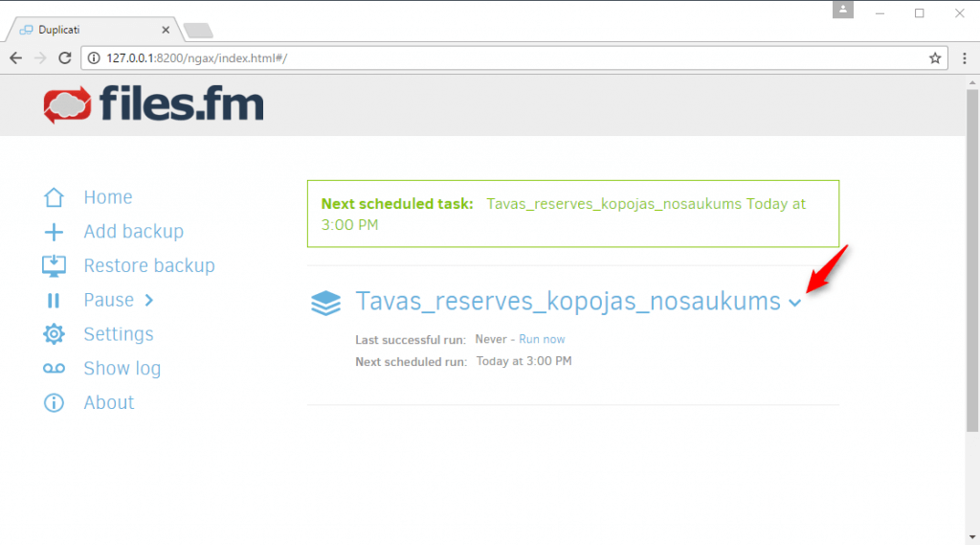Open the Tavas_reserves_kopojas_nosaukums backup title
Screen dimensions: 980x545
click(568, 302)
